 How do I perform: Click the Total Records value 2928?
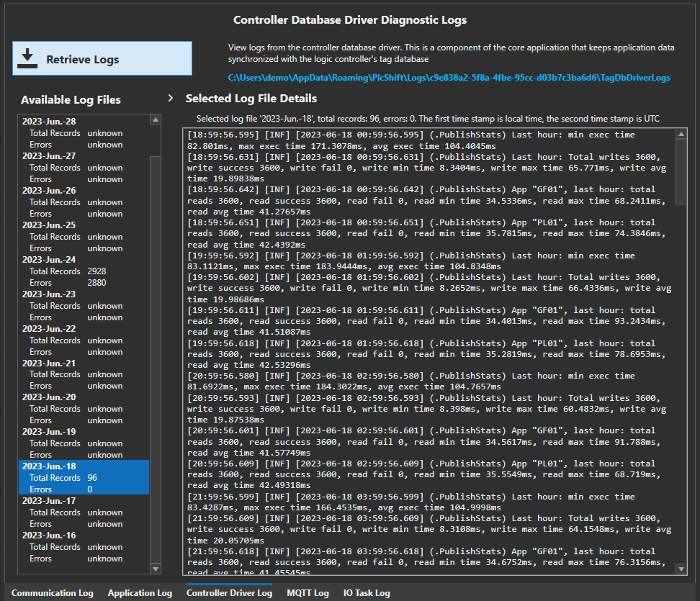coord(97,271)
